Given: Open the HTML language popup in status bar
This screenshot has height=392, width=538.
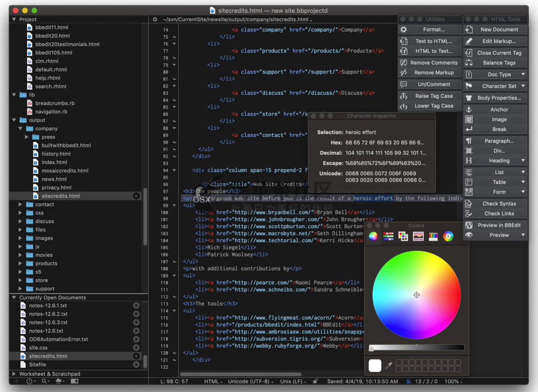Looking at the screenshot, I should coord(213,381).
